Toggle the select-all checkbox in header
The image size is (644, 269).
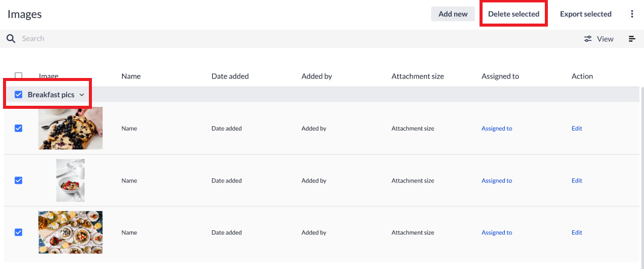tap(19, 76)
